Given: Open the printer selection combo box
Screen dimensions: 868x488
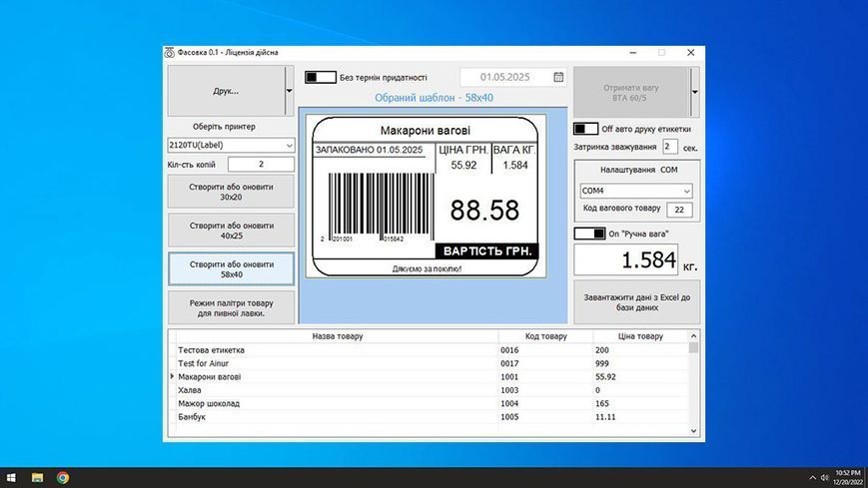Looking at the screenshot, I should [x=231, y=145].
